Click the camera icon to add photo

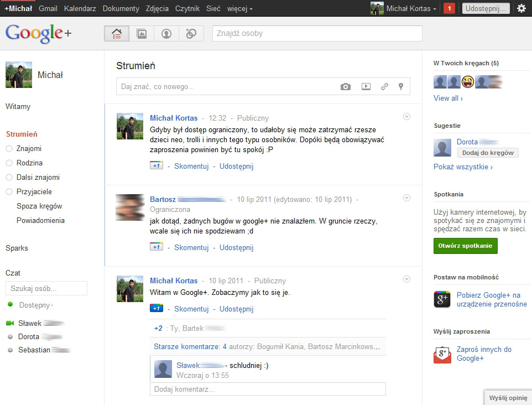346,87
